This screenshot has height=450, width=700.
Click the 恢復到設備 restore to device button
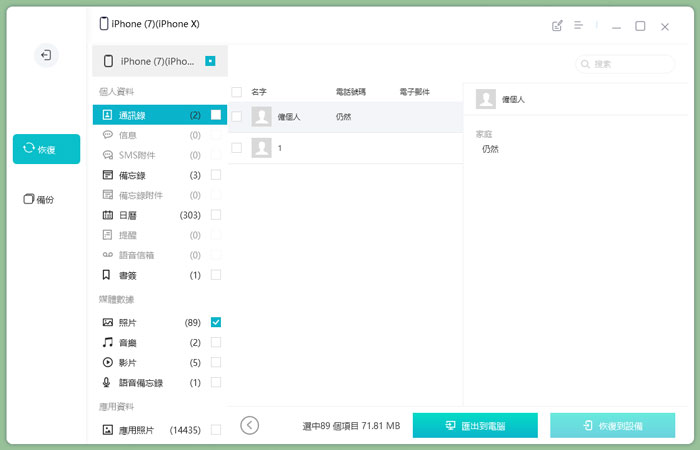click(612, 425)
